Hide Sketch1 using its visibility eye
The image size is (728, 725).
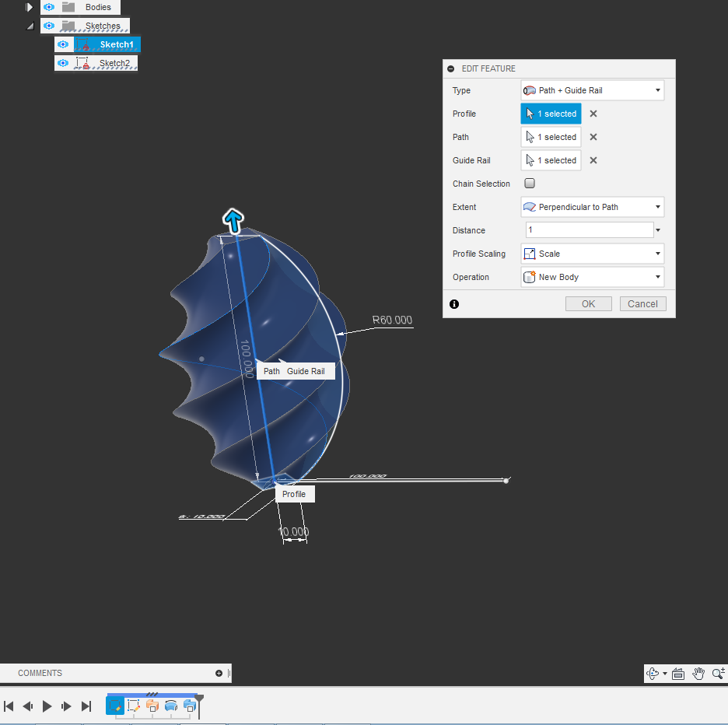[x=63, y=44]
